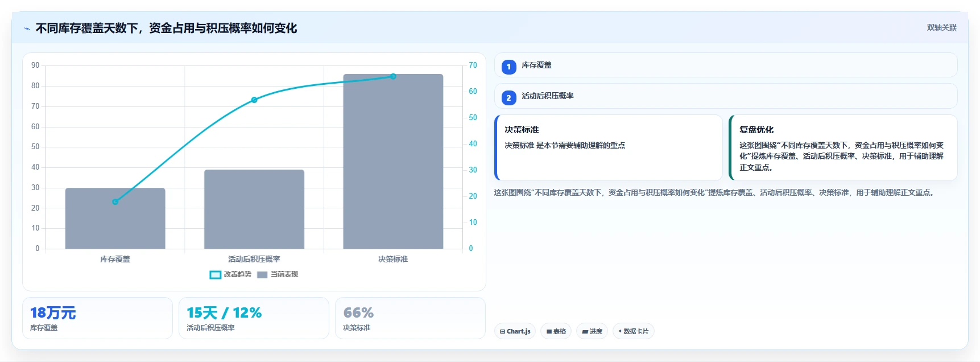Click the text 决策标准 是本节需要辅助理解的重点

point(565,145)
